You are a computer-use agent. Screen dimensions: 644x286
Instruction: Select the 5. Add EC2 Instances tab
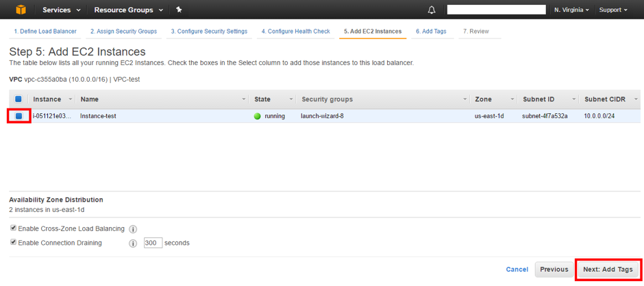(373, 32)
